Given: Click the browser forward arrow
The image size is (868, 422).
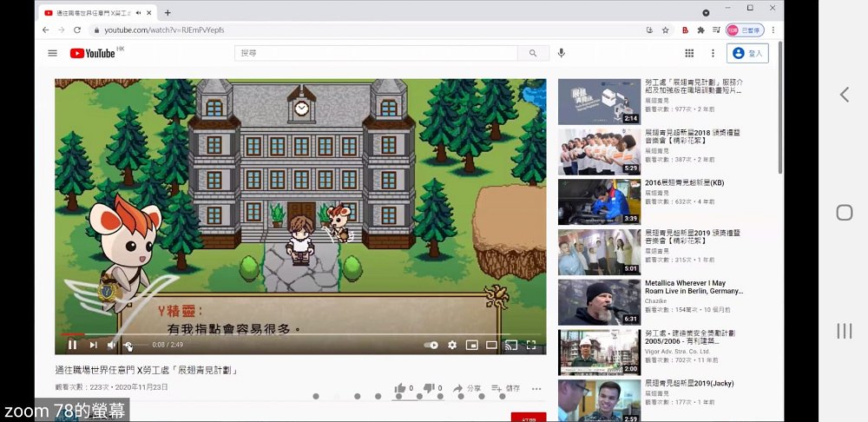Looking at the screenshot, I should 62,30.
